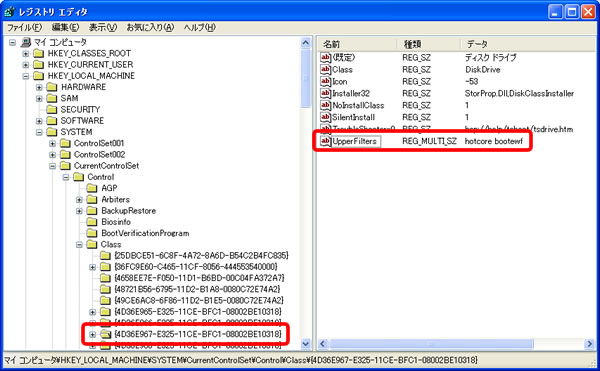Click tree pane scroll up arrow

pyautogui.click(x=306, y=42)
